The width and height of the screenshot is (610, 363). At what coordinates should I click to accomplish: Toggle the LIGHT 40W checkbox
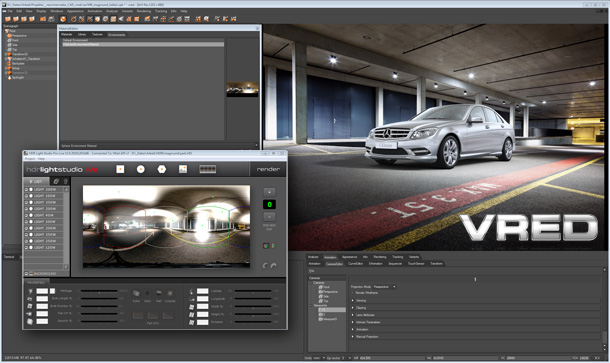pos(26,215)
